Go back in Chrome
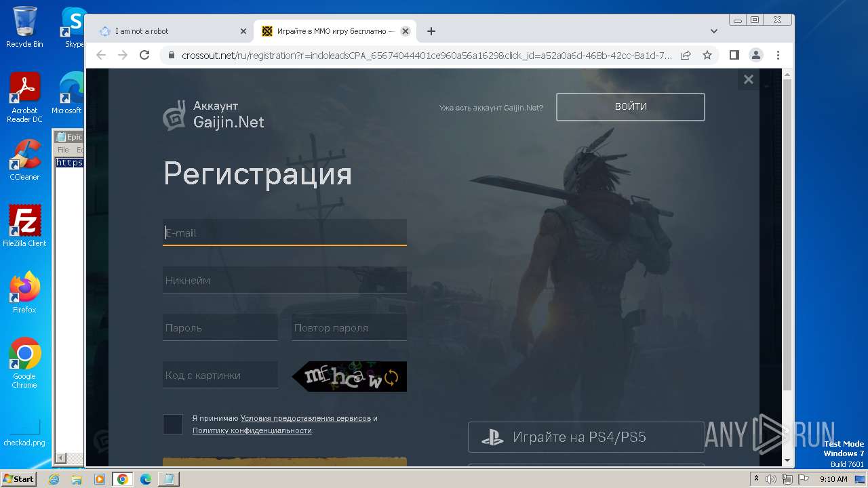Viewport: 868px width, 488px height. 101,55
